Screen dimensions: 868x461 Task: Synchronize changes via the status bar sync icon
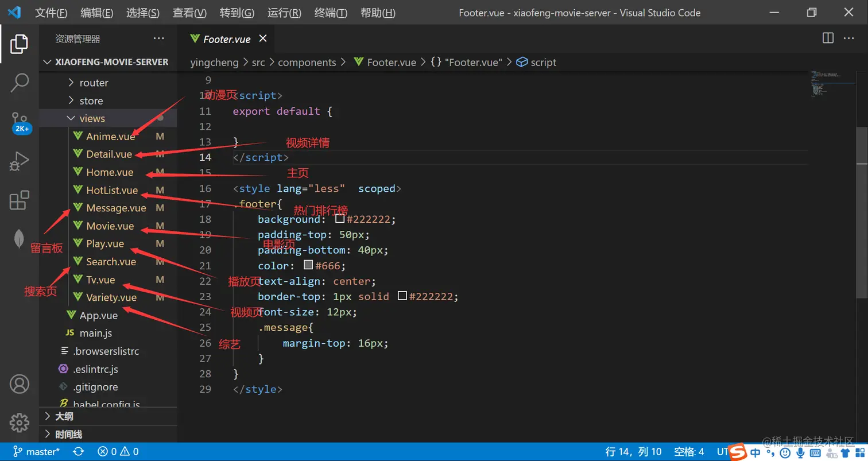[79, 452]
